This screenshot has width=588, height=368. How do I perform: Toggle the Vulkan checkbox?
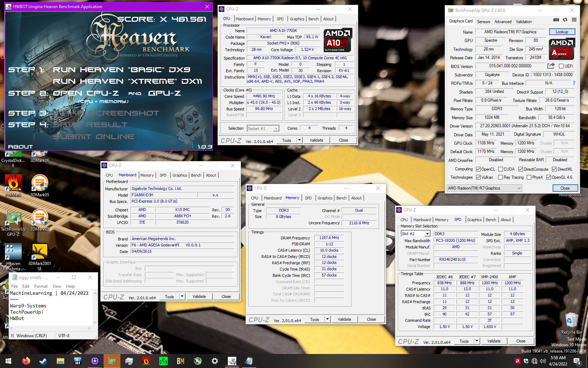click(478, 177)
